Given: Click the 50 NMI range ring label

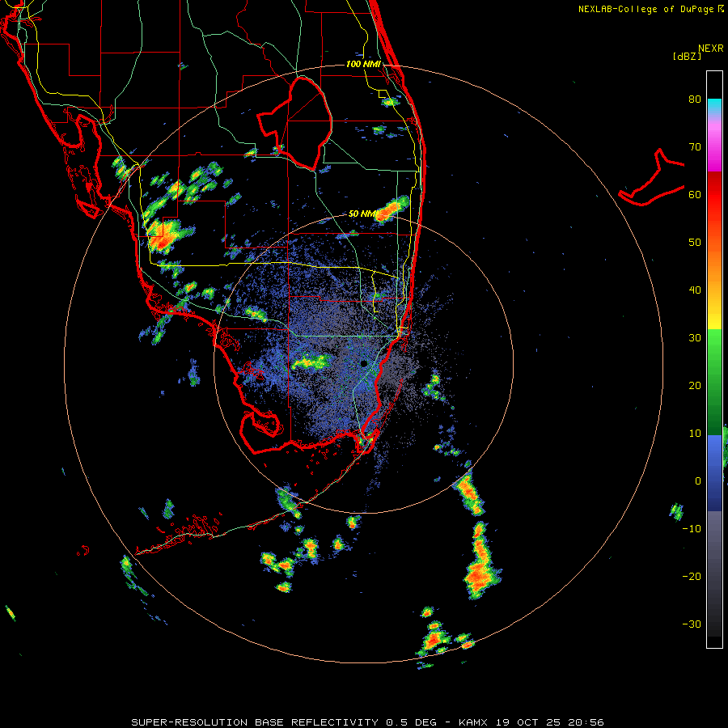Looking at the screenshot, I should coord(362,214).
